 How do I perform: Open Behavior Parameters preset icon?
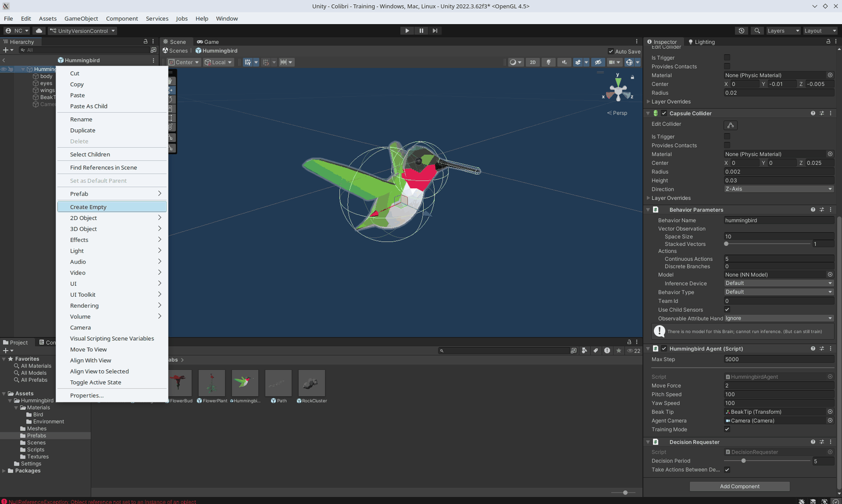click(821, 209)
